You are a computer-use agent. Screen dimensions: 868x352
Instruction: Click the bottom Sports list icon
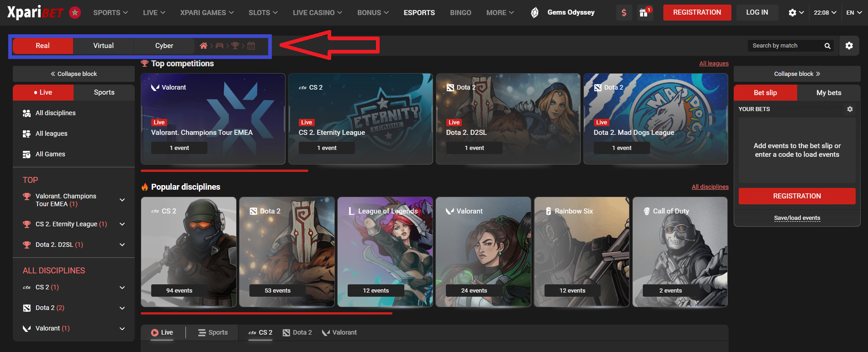(202, 333)
